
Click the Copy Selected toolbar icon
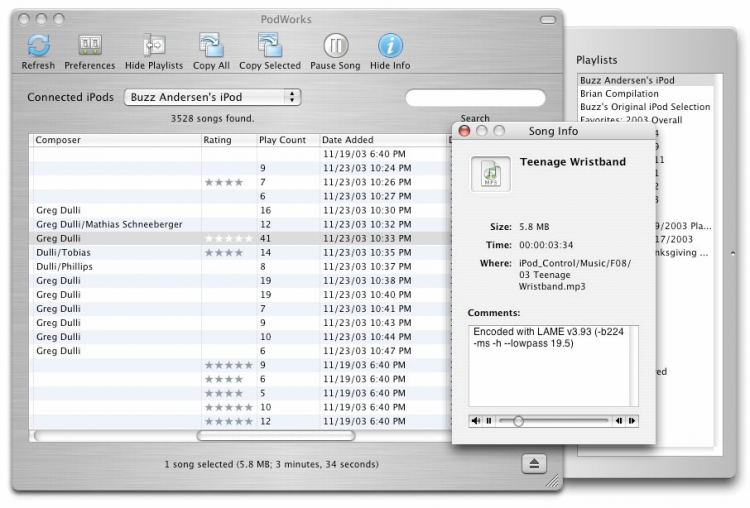(x=270, y=45)
